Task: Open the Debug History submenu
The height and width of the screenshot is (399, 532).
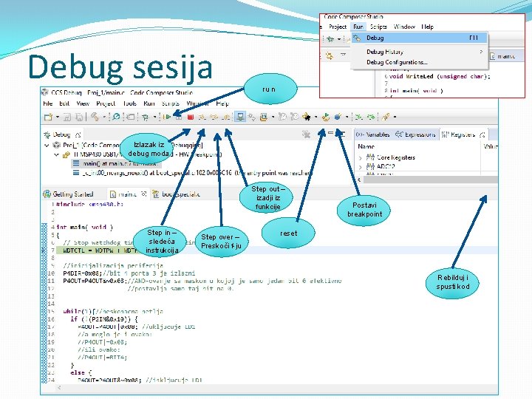Action: 420,52
